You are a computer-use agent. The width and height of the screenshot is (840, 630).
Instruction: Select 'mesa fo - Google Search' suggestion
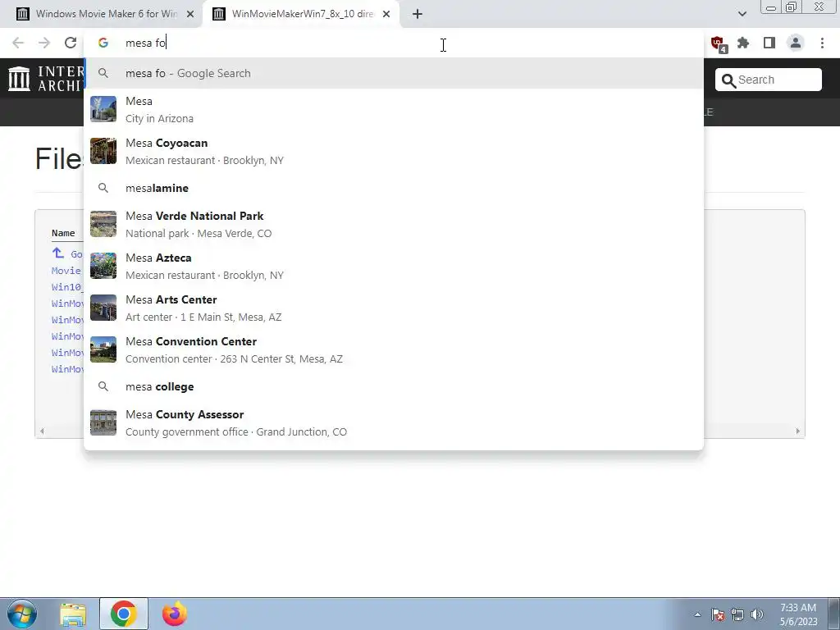[x=394, y=73]
